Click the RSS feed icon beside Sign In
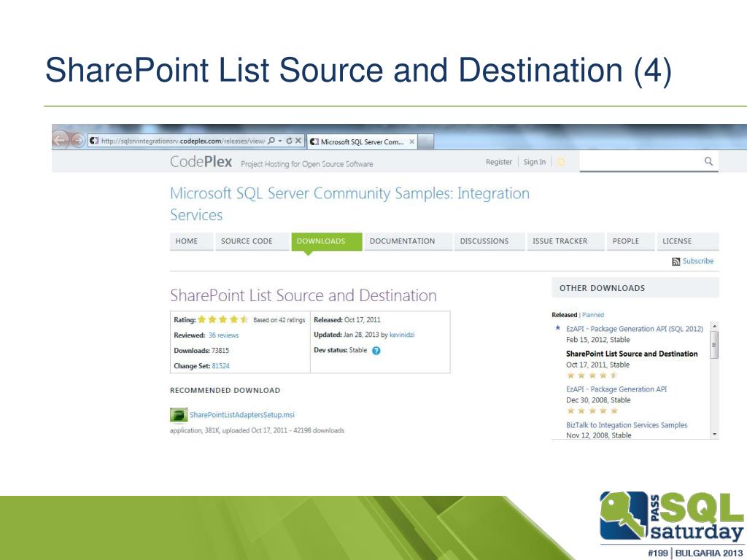747x560 pixels. coord(561,162)
